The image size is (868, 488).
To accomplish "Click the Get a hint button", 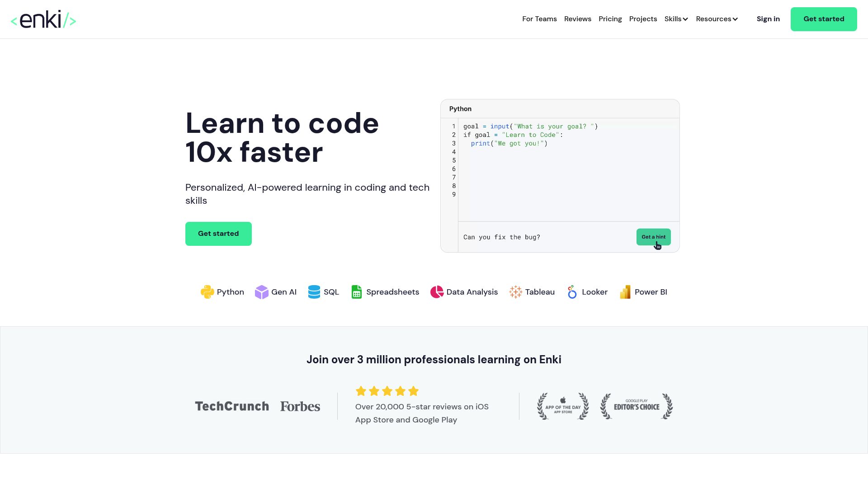I will [x=653, y=237].
